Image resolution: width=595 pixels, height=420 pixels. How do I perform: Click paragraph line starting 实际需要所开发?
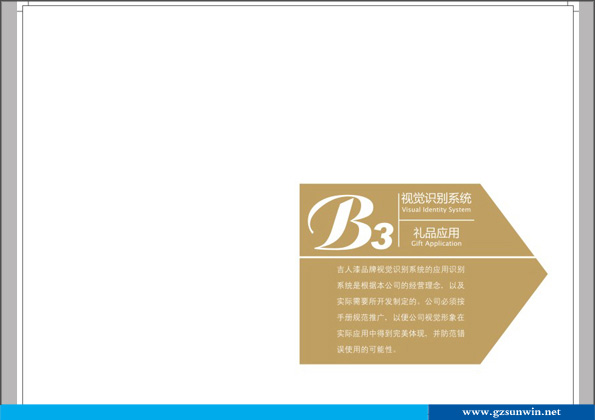[401, 302]
